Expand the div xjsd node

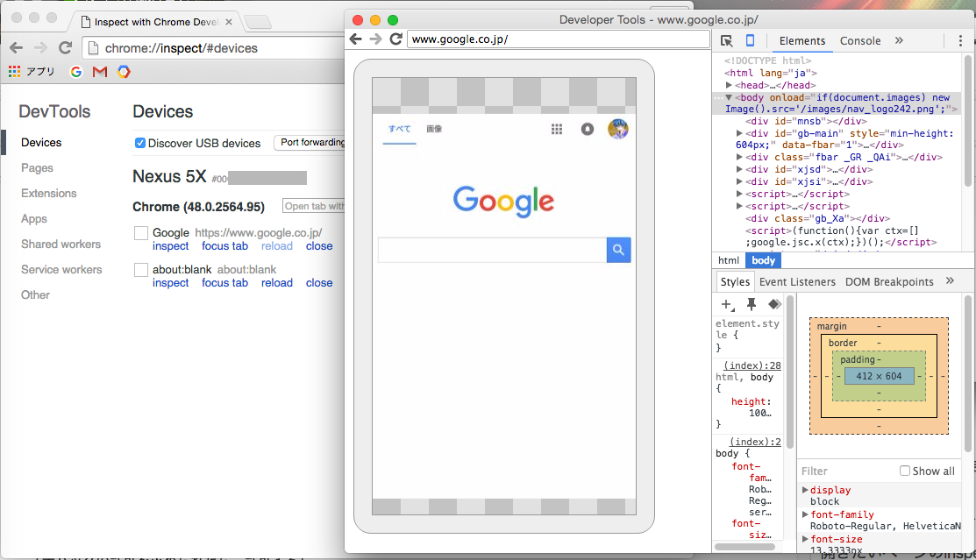pos(739,169)
